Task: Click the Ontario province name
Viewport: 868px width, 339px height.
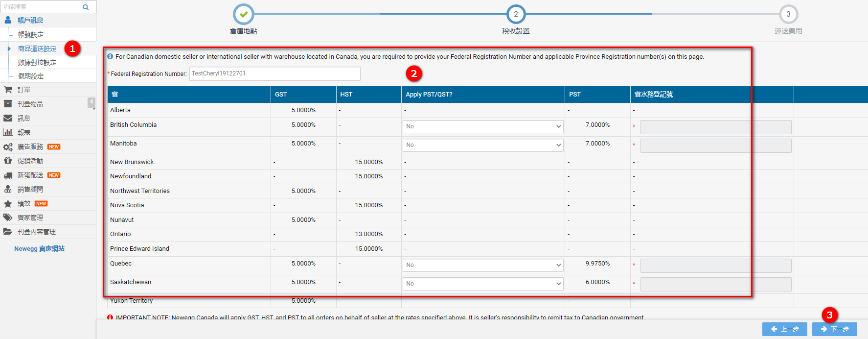Action: coord(120,234)
